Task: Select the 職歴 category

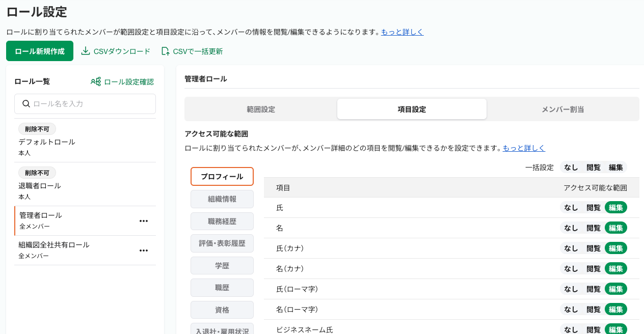Action: 222,288
